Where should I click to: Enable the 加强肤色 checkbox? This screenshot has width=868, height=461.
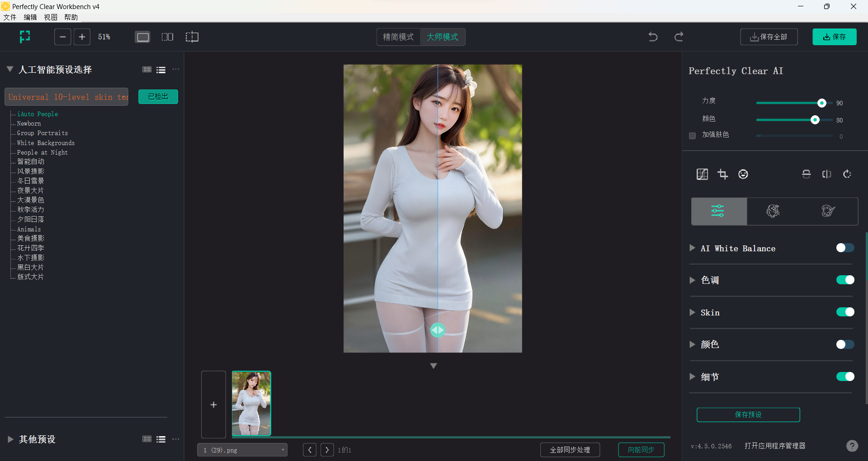coord(692,136)
